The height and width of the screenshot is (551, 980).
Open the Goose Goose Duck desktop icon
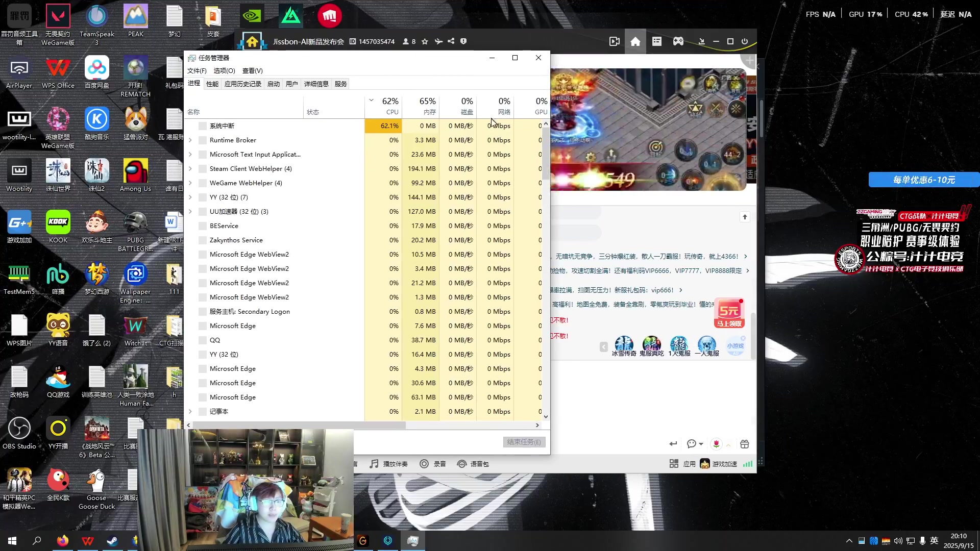[x=96, y=489]
